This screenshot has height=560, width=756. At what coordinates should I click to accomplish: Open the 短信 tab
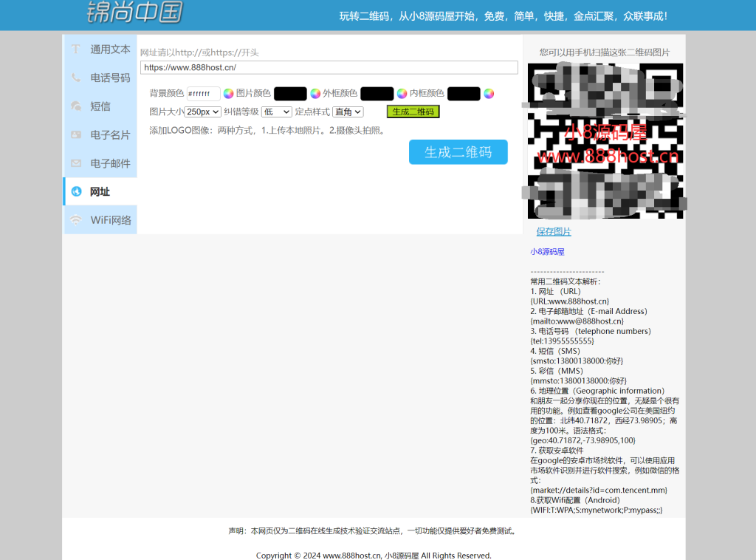pos(100,106)
